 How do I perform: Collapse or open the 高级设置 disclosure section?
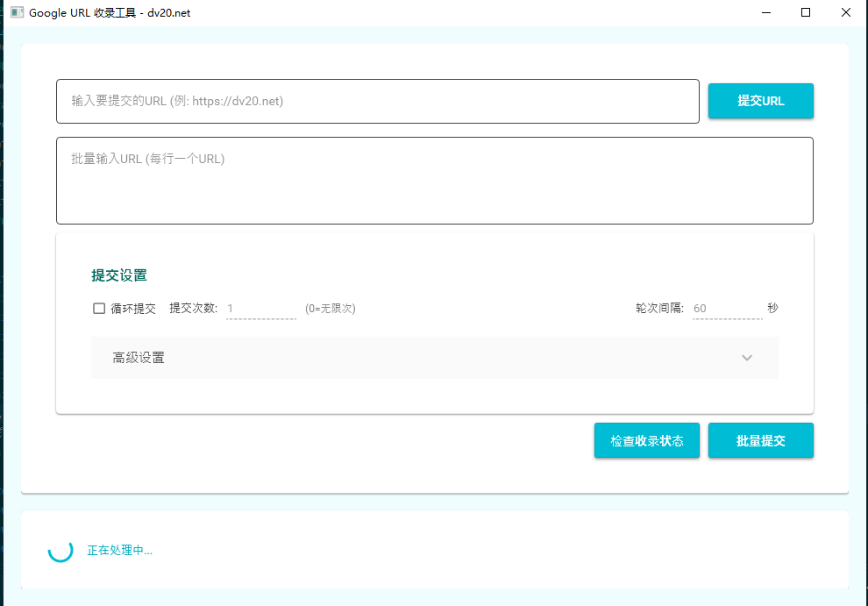click(x=435, y=358)
